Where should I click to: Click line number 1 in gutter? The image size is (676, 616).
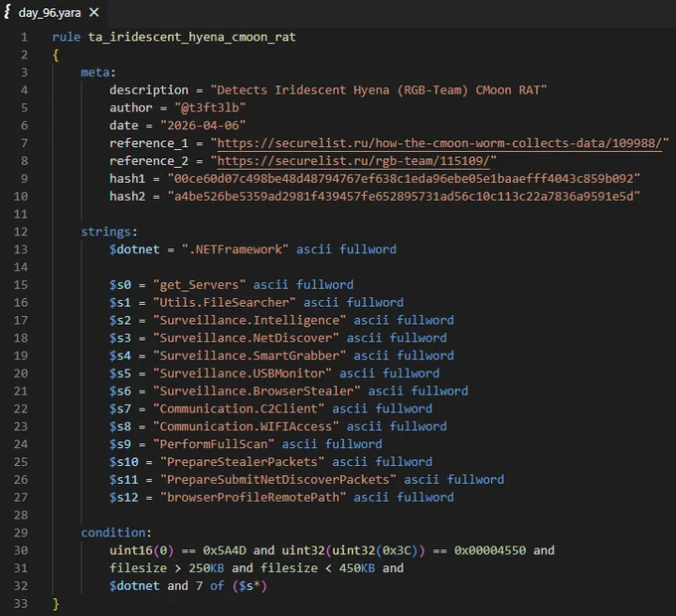(x=24, y=37)
